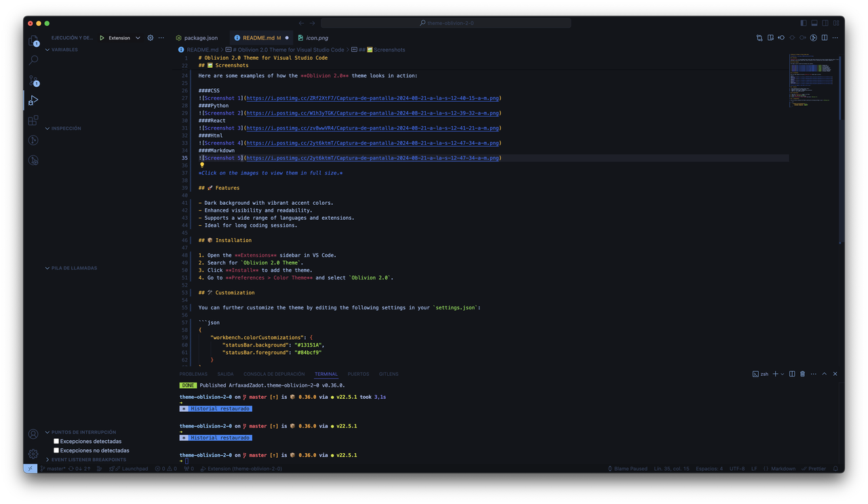
Task: Click the editor minimap preview
Action: point(813,80)
